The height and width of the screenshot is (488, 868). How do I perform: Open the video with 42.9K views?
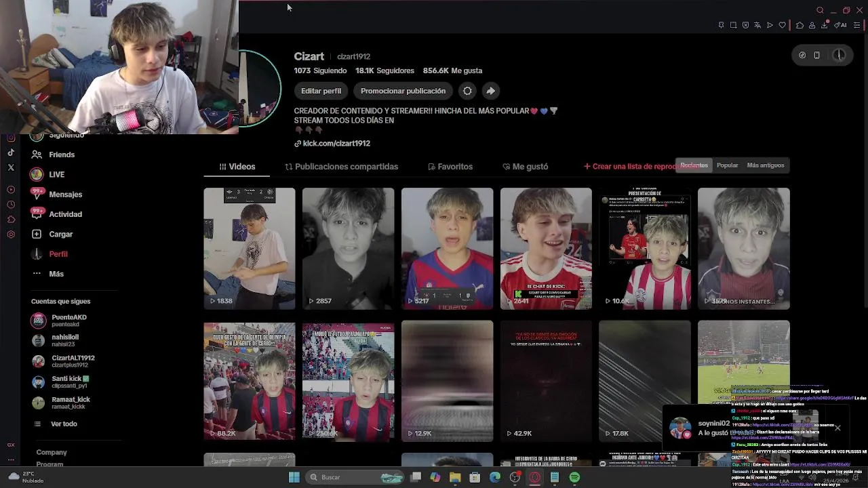pyautogui.click(x=546, y=381)
